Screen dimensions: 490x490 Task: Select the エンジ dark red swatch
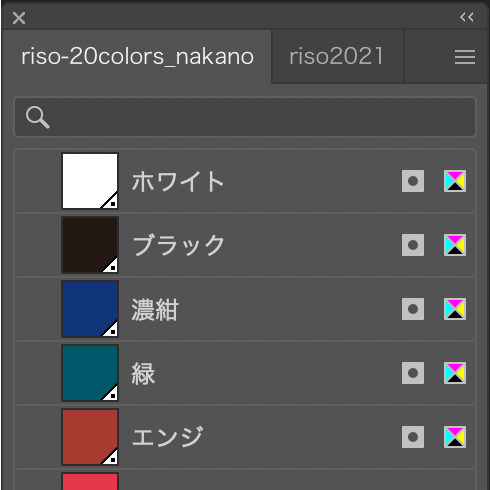point(90,437)
